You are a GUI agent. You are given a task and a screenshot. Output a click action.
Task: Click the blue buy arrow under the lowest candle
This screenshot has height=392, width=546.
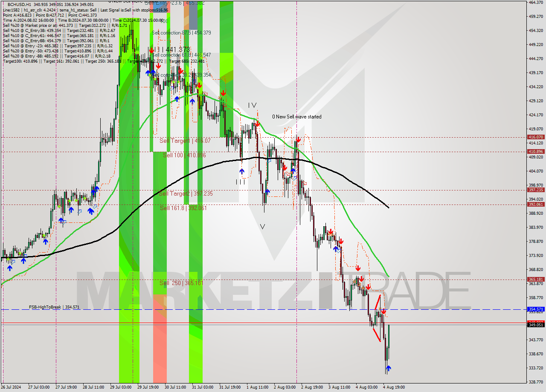(x=388, y=368)
